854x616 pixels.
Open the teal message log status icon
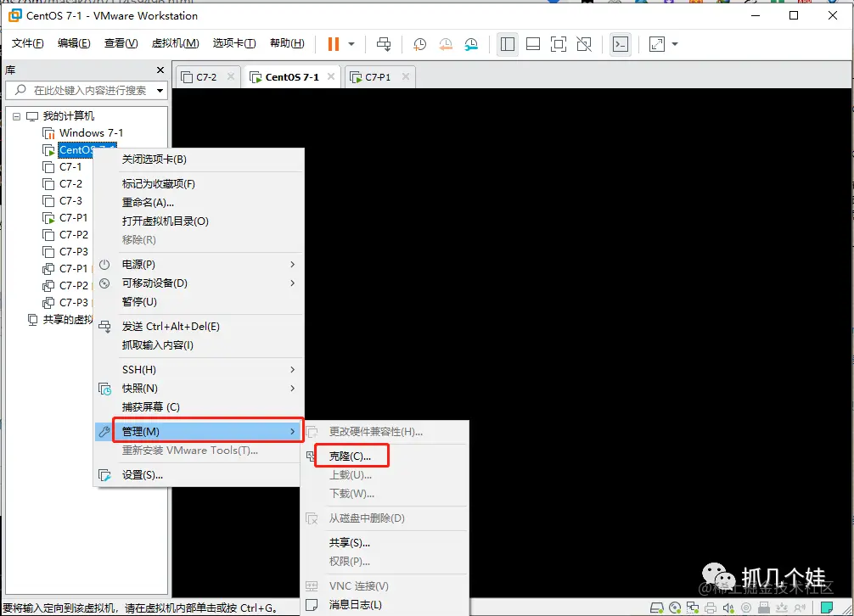(x=827, y=608)
